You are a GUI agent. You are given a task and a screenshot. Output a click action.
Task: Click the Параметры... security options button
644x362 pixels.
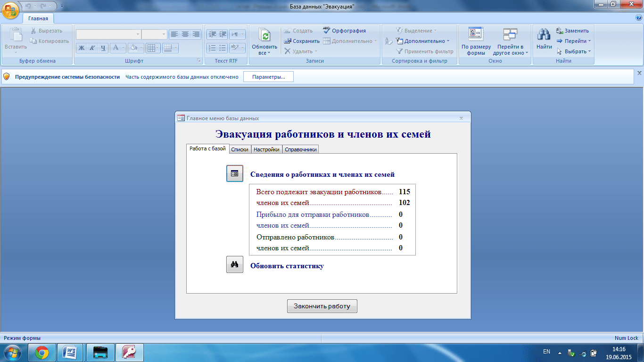(x=268, y=77)
